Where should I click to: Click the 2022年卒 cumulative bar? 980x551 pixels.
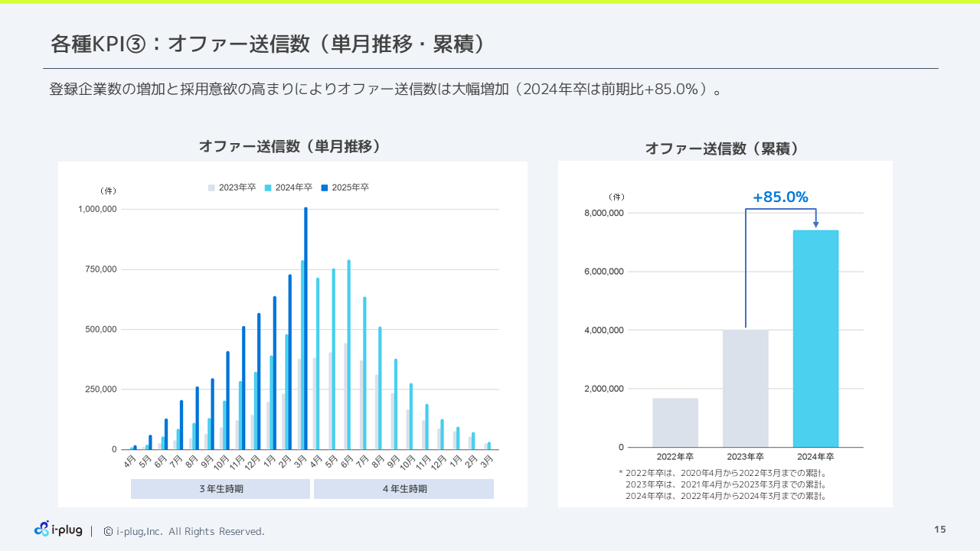pyautogui.click(x=675, y=422)
